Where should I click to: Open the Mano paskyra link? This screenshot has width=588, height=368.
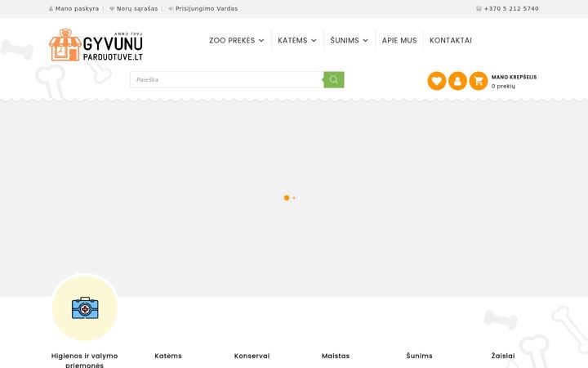tap(77, 9)
